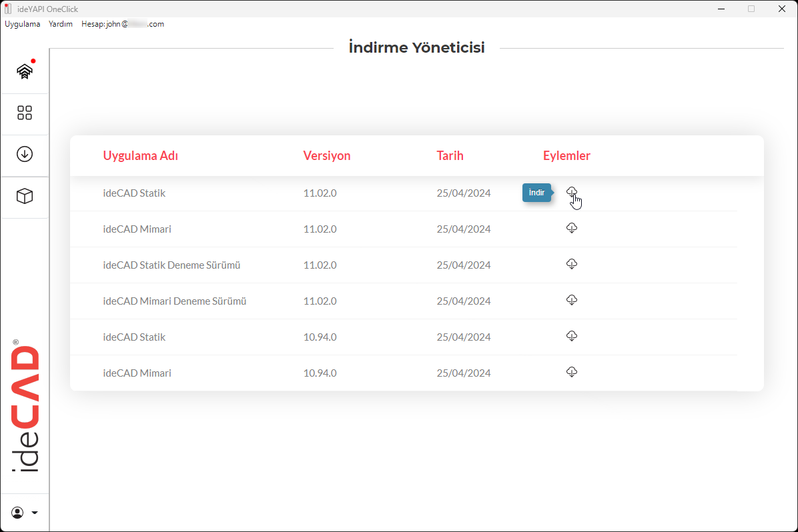
Task: Download ideCAD Statik version 11.02.0
Action: [571, 192]
